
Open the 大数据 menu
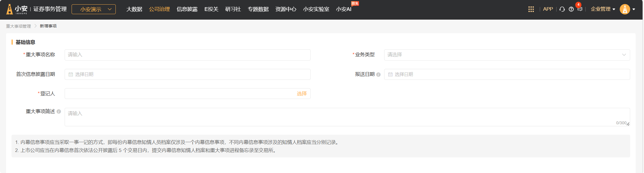[x=134, y=9]
